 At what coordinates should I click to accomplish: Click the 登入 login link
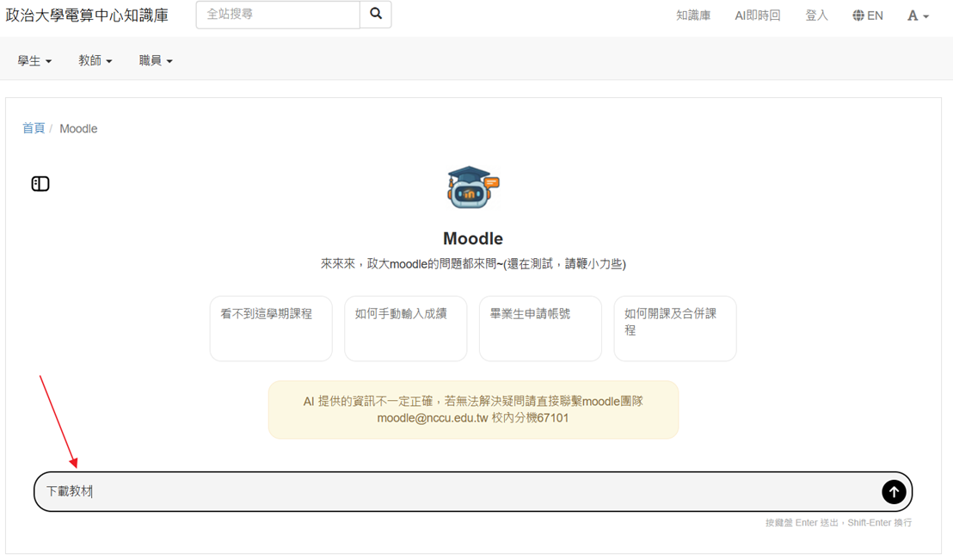[816, 15]
